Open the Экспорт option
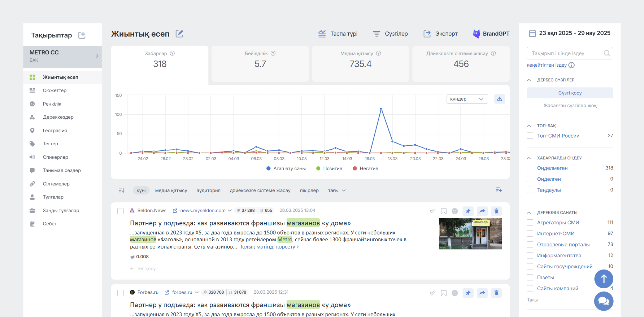 point(441,34)
